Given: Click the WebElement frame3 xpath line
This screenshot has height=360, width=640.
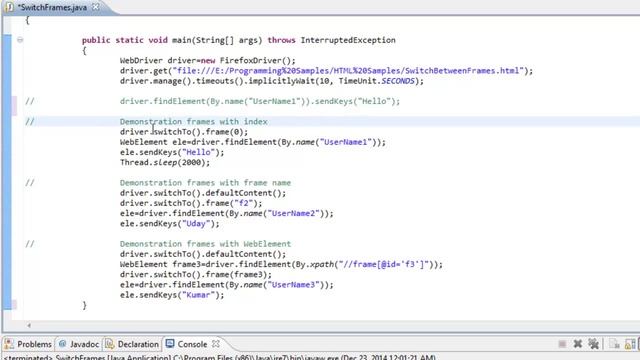Looking at the screenshot, I should (x=281, y=264).
